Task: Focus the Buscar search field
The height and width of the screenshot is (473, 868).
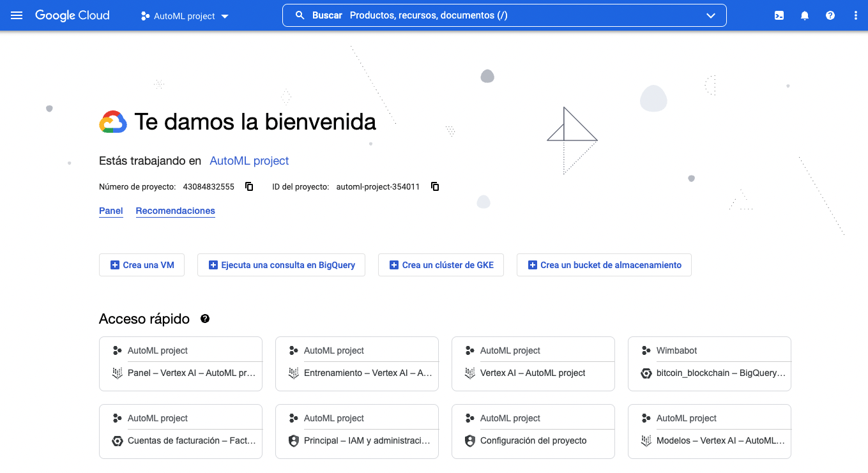Action: tap(505, 15)
